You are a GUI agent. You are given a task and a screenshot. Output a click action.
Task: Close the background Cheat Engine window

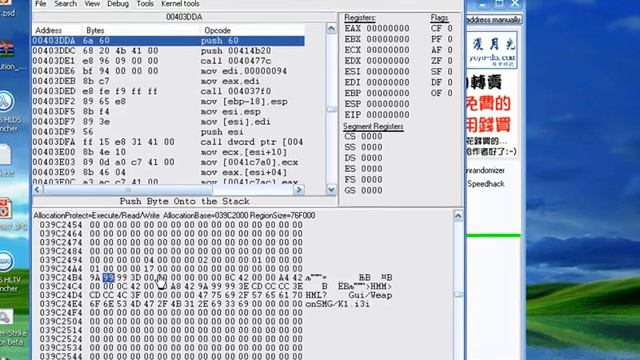pyautogui.click(x=515, y=4)
